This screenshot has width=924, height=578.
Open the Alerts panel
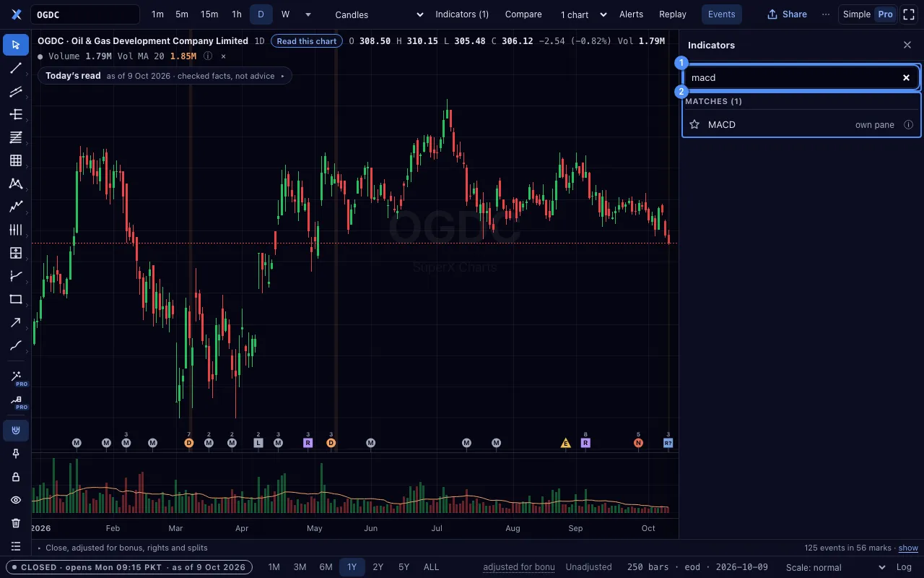point(632,14)
